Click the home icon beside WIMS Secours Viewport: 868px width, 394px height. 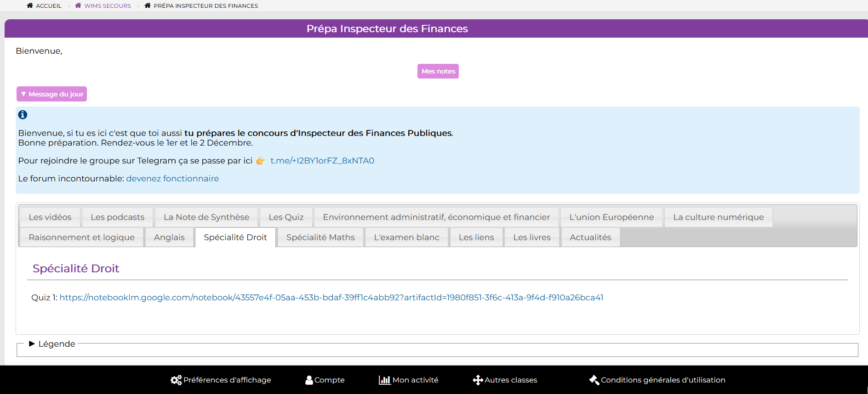[x=78, y=6]
